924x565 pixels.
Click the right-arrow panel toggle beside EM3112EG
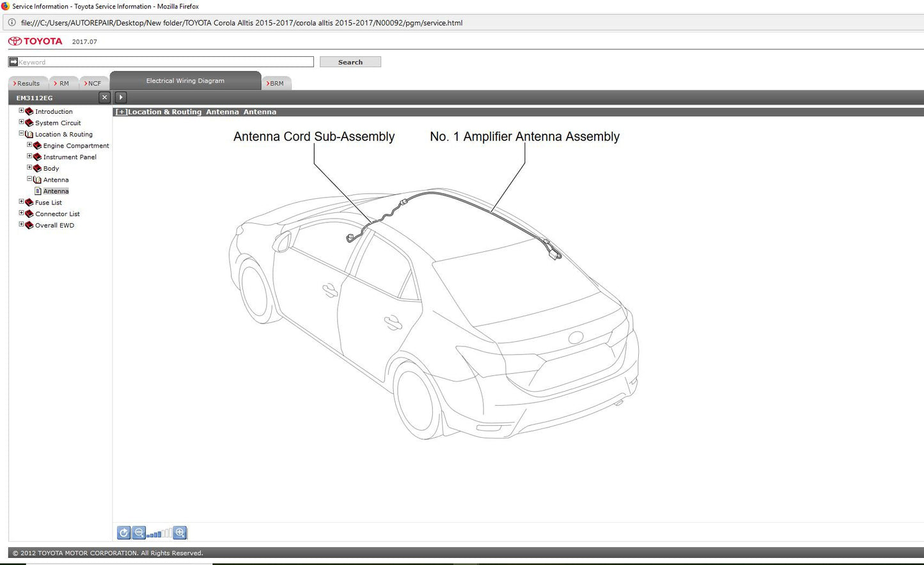(x=120, y=97)
